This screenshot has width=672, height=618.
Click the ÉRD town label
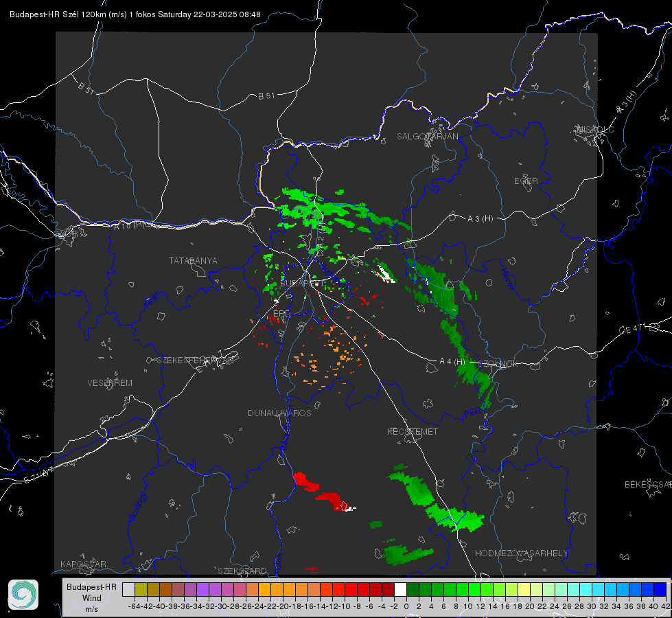281,314
